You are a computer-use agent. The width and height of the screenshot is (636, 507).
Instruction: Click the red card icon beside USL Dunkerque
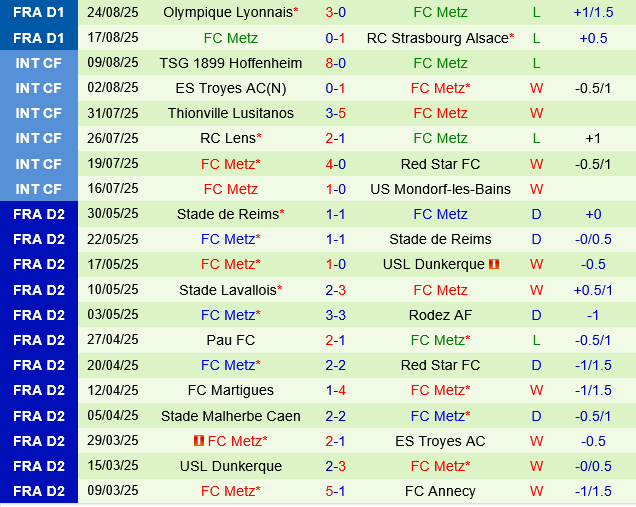[x=493, y=265]
